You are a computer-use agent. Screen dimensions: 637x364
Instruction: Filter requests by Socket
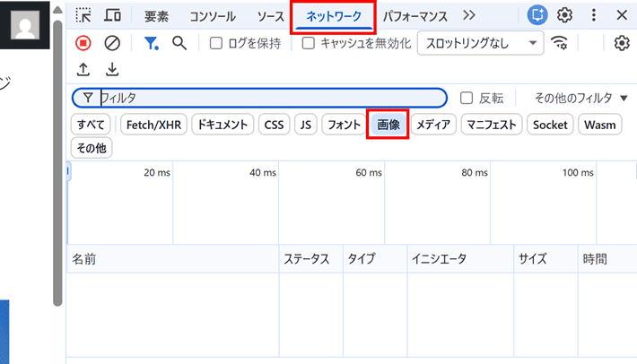click(x=550, y=125)
